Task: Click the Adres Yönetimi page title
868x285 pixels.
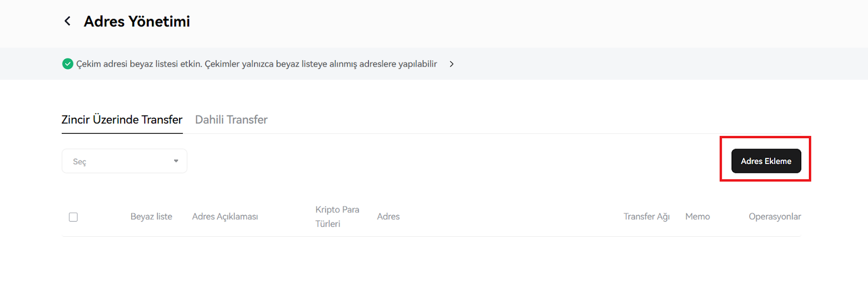Action: 137,21
